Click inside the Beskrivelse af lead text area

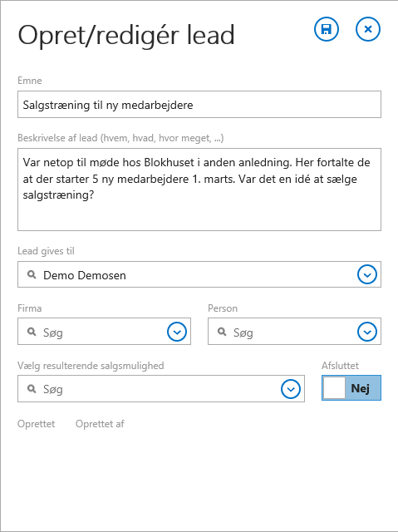click(x=199, y=190)
